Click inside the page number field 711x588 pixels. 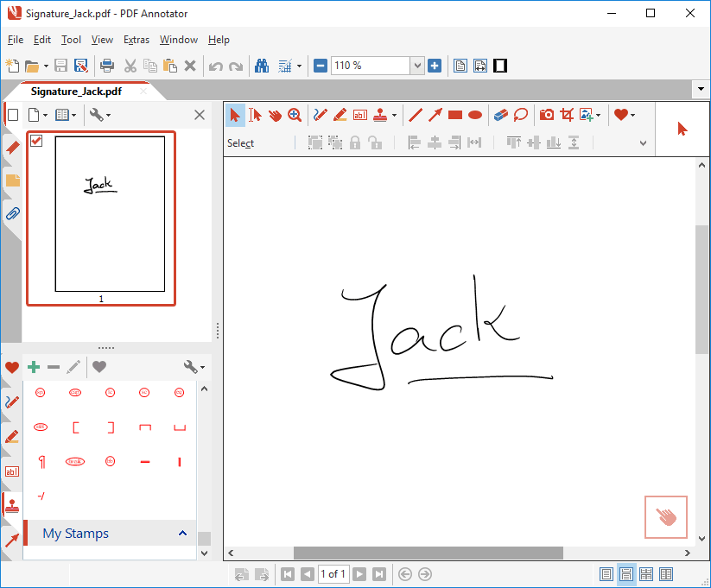[333, 573]
